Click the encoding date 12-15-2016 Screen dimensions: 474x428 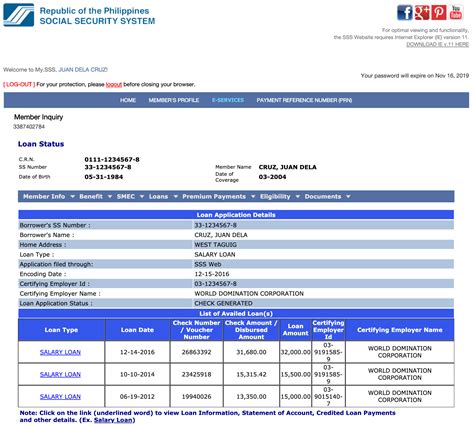[x=212, y=274]
